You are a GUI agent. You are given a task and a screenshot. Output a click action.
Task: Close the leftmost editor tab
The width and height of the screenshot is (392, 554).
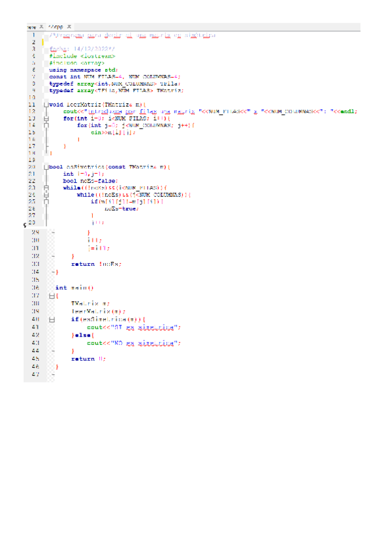[x=42, y=25]
